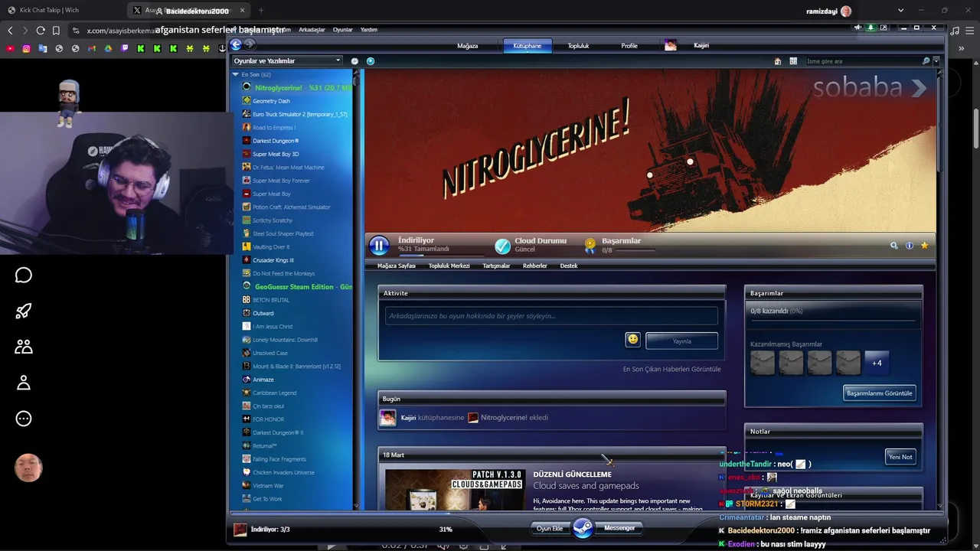Image resolution: width=980 pixels, height=551 pixels.
Task: Click Crusader Kings III game icon
Action: [247, 260]
